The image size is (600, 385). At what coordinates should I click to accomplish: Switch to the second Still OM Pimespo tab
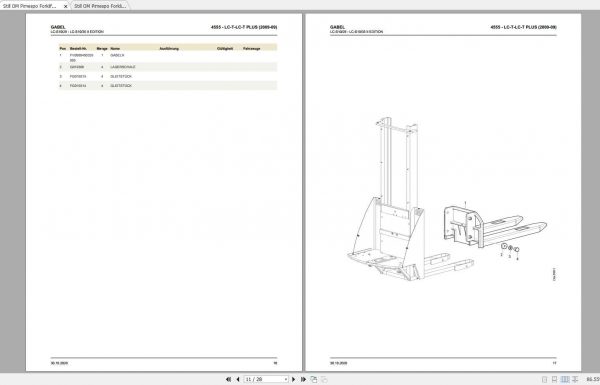(100, 6)
